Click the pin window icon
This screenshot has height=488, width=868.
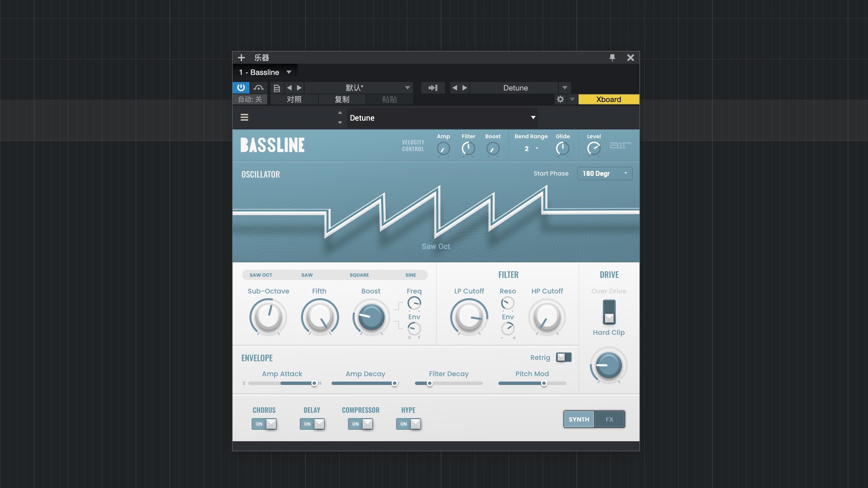pyautogui.click(x=612, y=58)
